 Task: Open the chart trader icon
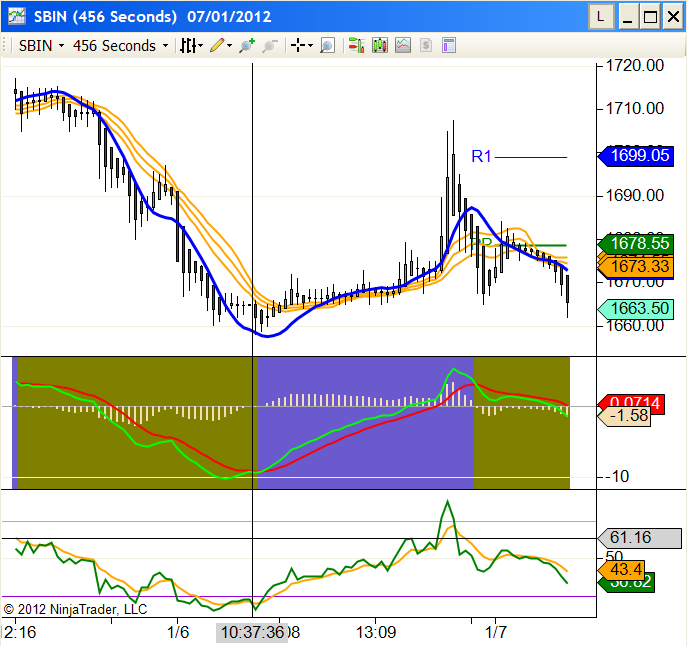(x=356, y=46)
